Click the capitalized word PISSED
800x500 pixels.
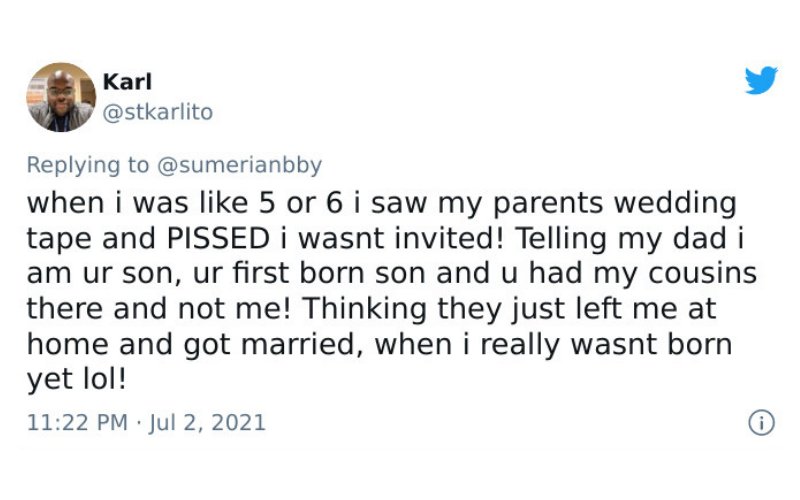click(x=219, y=238)
